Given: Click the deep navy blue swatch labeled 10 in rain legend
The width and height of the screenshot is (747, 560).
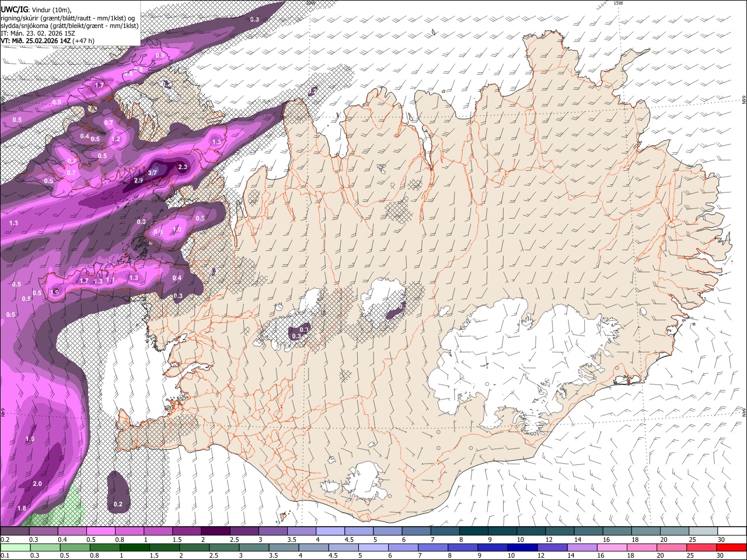Looking at the screenshot, I should pyautogui.click(x=522, y=547).
